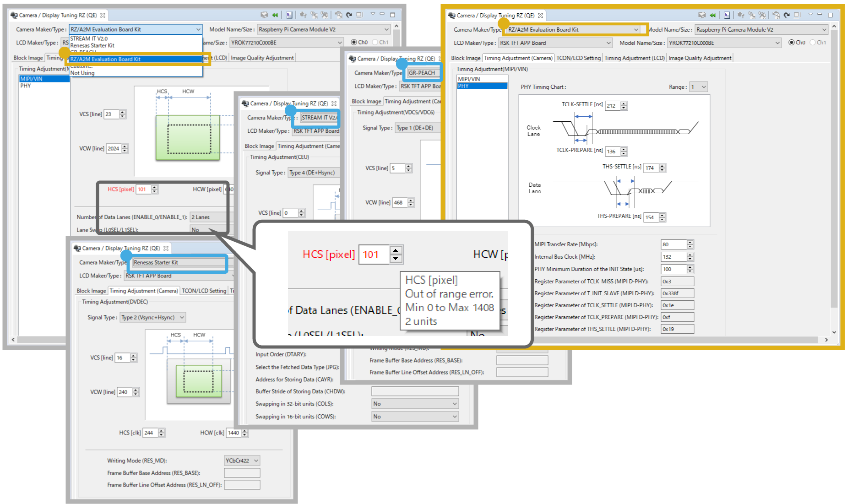
Task: Click VCW [line] 468 stepper in GR-PEACH window
Action: 411,202
